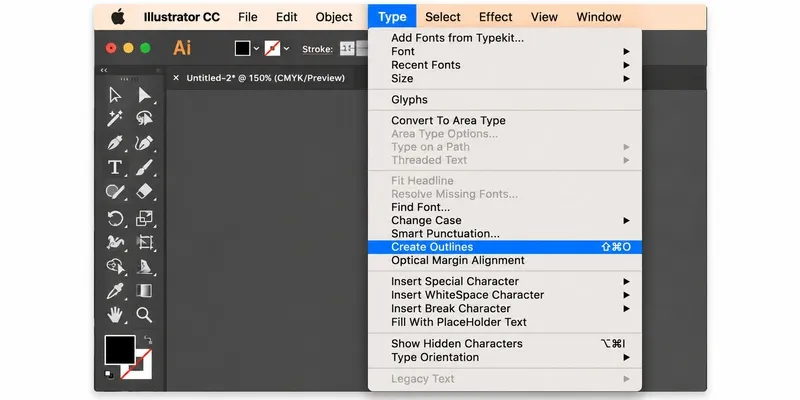The image size is (800, 400).
Task: Click the large black fill swatch
Action: (120, 349)
